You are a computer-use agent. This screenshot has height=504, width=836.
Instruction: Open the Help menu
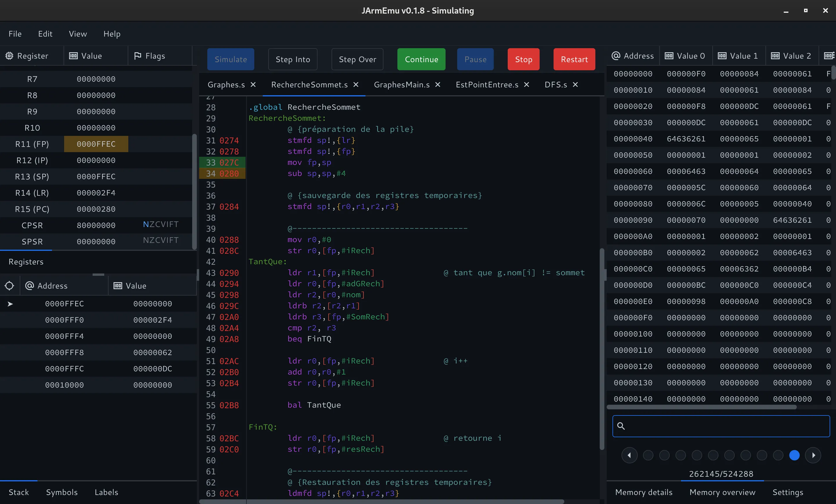pyautogui.click(x=112, y=34)
